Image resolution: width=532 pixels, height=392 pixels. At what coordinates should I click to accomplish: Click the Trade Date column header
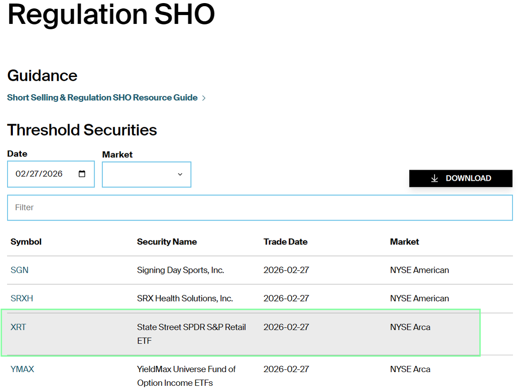pyautogui.click(x=286, y=242)
